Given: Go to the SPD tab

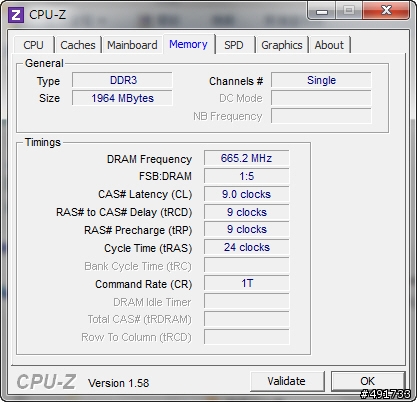Looking at the screenshot, I should click(234, 45).
